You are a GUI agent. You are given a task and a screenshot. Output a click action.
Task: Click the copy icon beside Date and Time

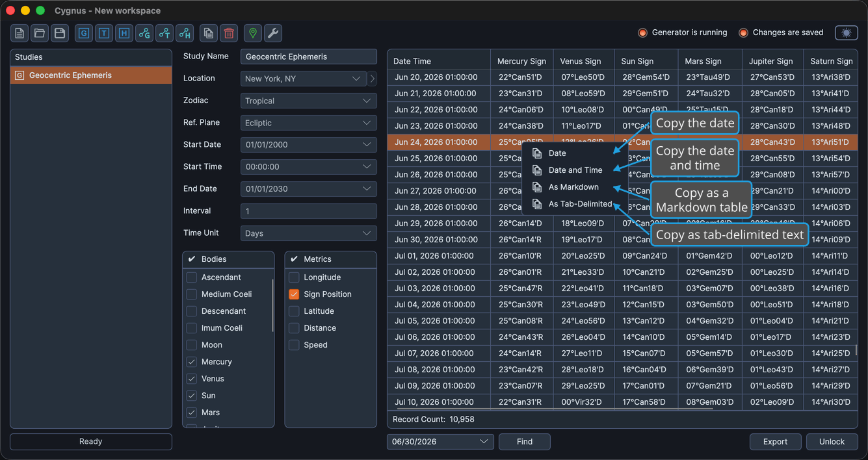[537, 170]
